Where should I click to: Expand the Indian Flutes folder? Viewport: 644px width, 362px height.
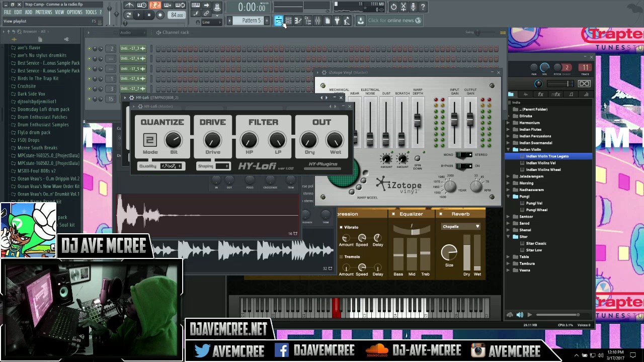click(x=508, y=129)
